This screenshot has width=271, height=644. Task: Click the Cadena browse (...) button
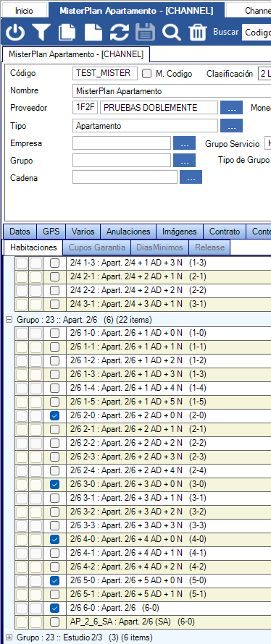tap(191, 177)
